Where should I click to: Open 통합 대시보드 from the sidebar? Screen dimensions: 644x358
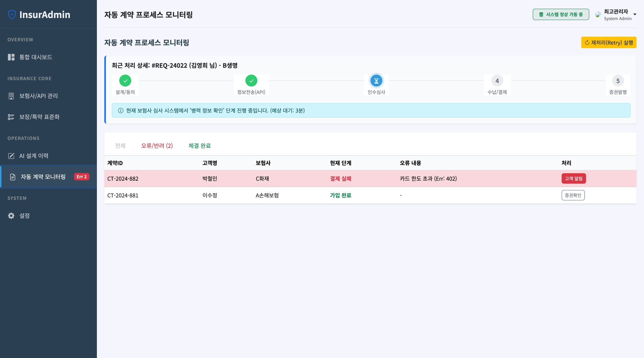[x=36, y=57]
